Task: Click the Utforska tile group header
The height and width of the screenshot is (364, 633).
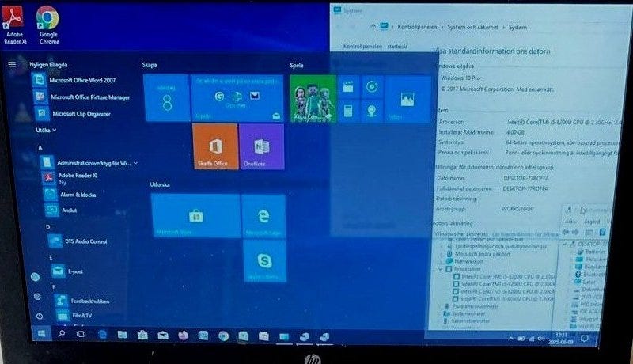Action: 160,184
